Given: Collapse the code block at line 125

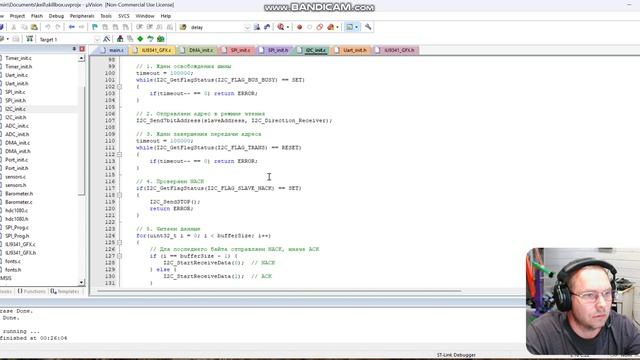Looking at the screenshot, I should tap(119, 242).
